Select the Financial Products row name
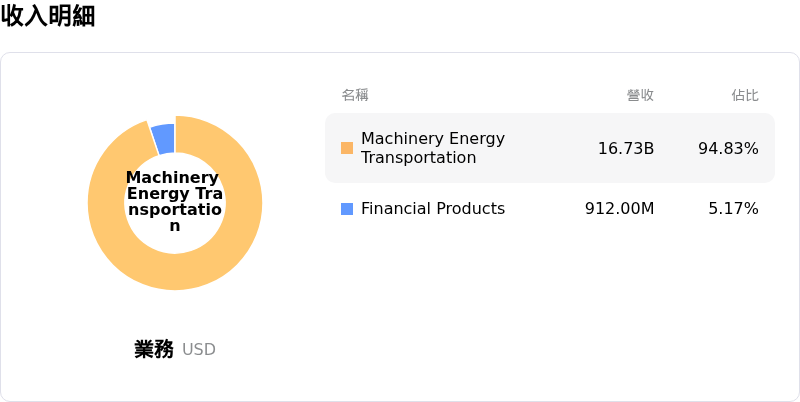This screenshot has width=800, height=402. point(432,209)
